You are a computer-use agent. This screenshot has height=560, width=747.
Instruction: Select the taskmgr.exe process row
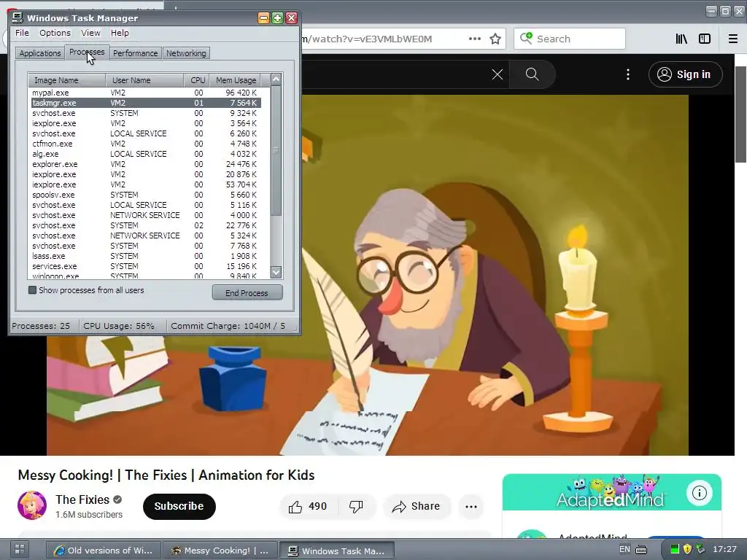[146, 103]
